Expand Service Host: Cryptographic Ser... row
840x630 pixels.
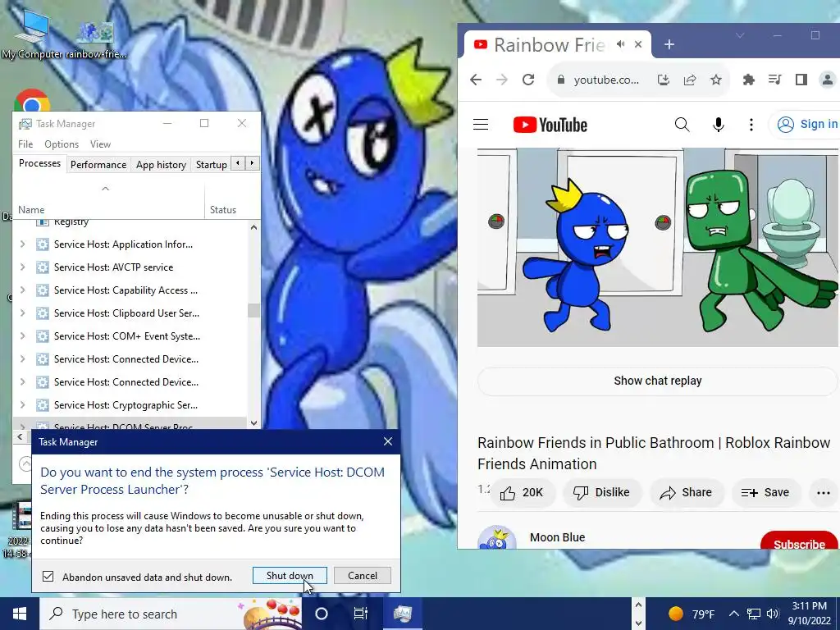pyautogui.click(x=22, y=405)
